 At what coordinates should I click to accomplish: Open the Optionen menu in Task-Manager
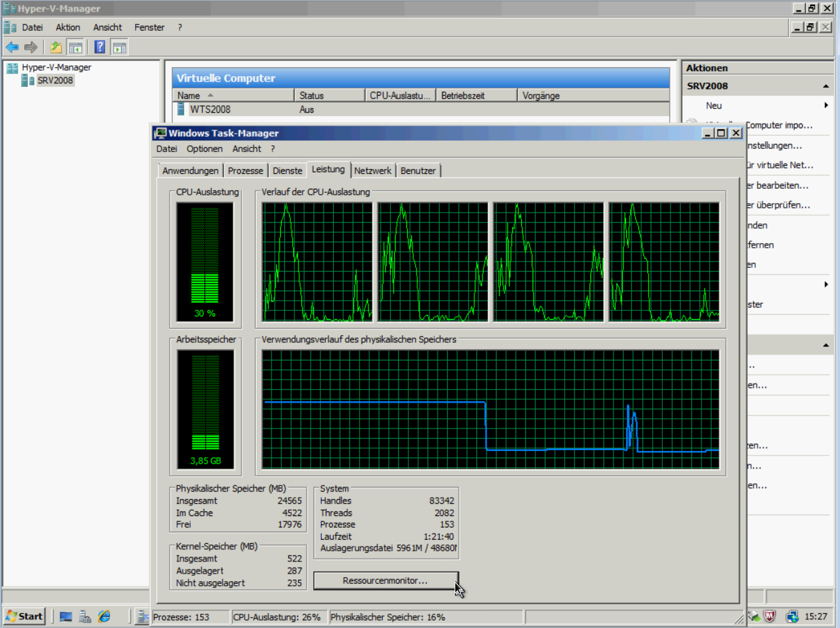(204, 149)
